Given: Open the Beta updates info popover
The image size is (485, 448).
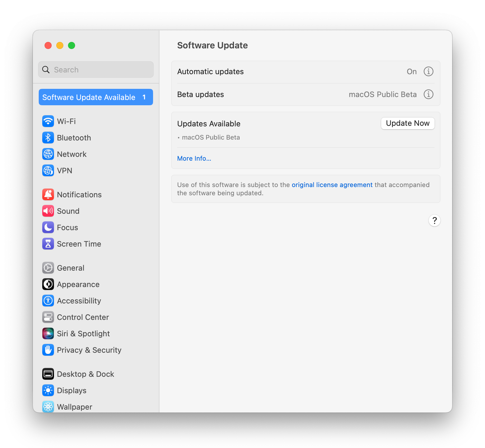Looking at the screenshot, I should (x=428, y=94).
